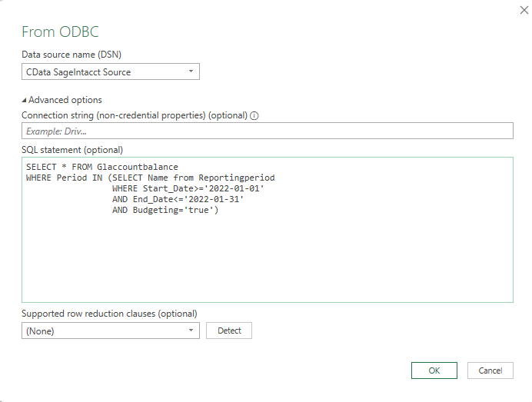Open the Data source name dropdown

(x=111, y=71)
